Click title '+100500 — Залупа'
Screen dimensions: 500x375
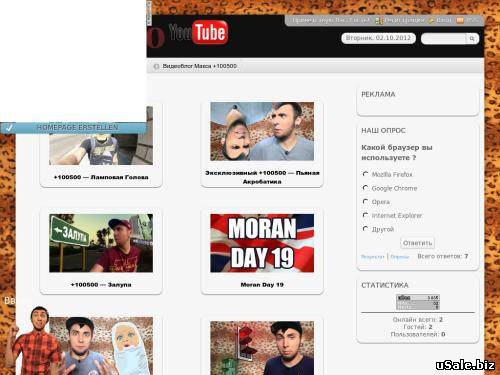pyautogui.click(x=101, y=285)
